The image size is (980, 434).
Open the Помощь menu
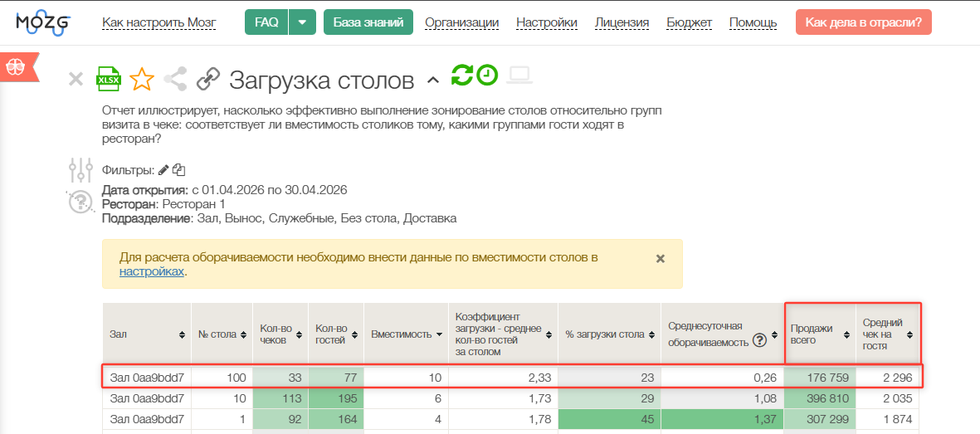753,23
